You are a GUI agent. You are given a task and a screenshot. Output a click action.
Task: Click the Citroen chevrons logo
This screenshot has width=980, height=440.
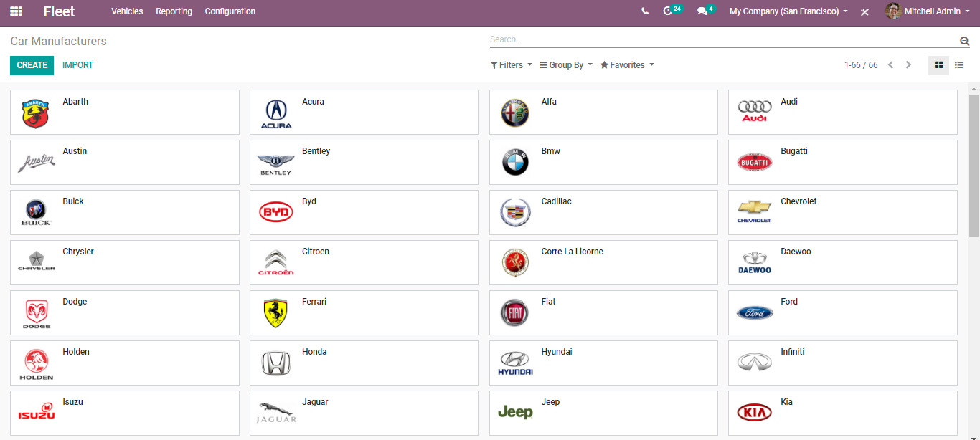click(x=275, y=262)
